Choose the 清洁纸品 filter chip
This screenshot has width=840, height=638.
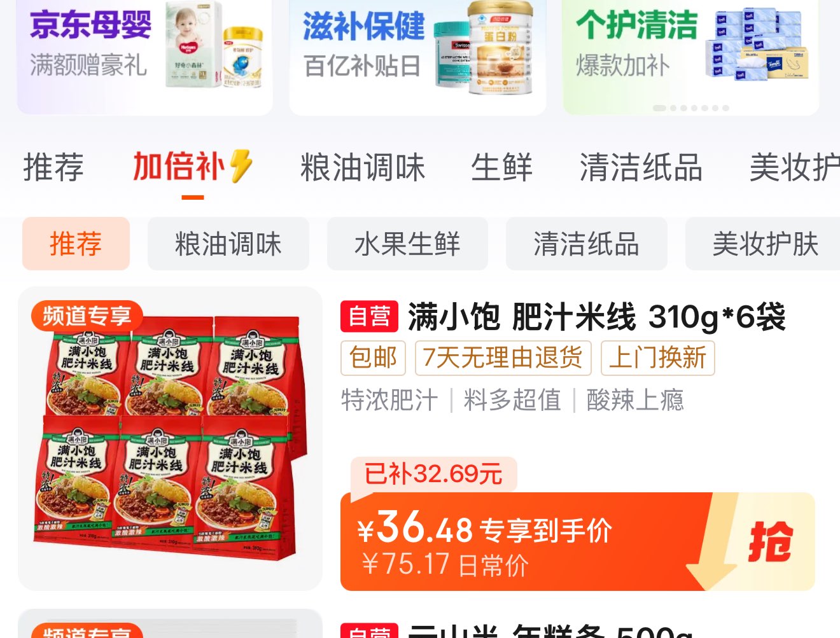[x=586, y=244]
